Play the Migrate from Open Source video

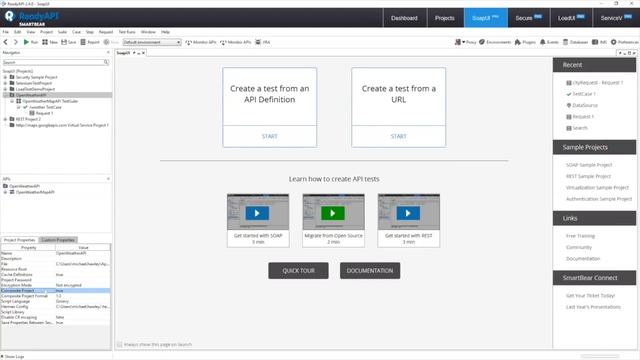(x=333, y=213)
